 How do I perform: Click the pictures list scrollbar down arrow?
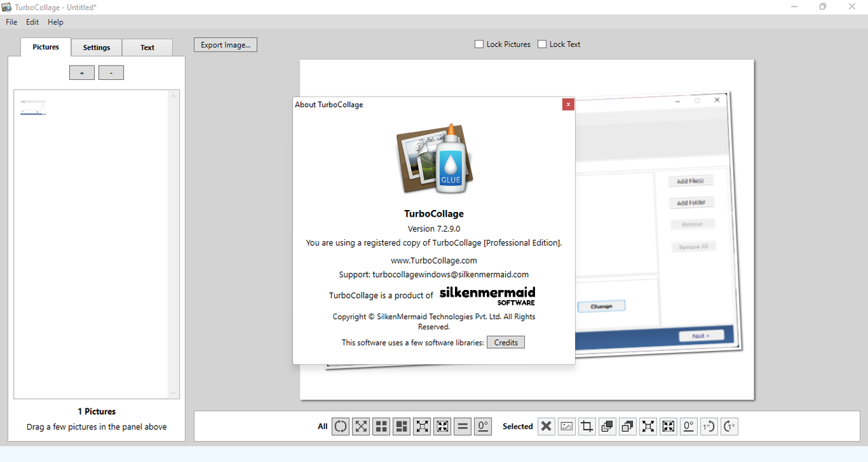point(173,393)
